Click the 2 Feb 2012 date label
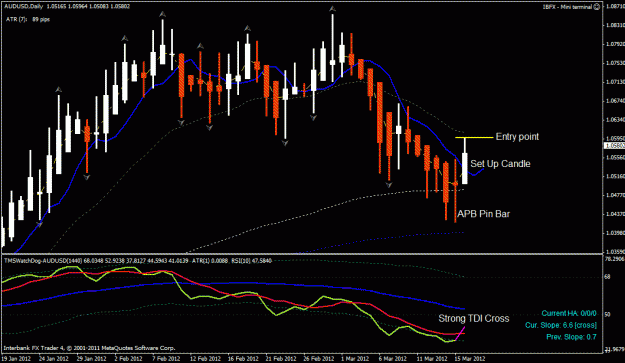This screenshot has height=363, width=625. pos(128,358)
